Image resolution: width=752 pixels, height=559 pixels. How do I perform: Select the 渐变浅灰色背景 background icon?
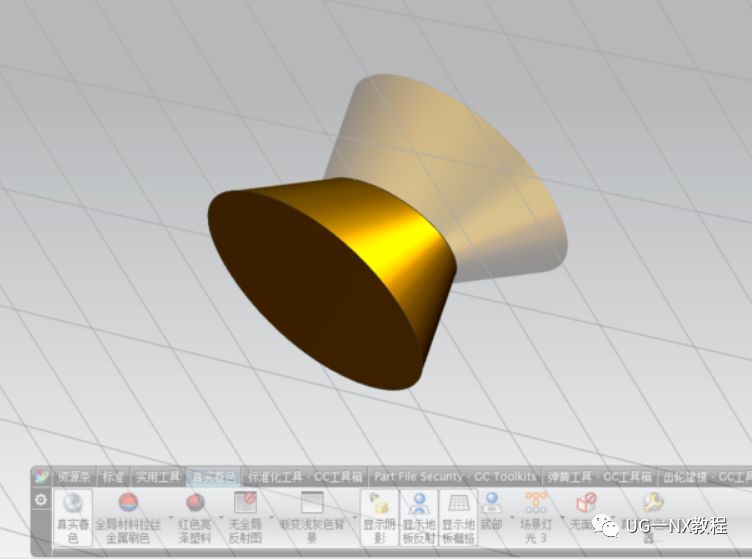312,517
